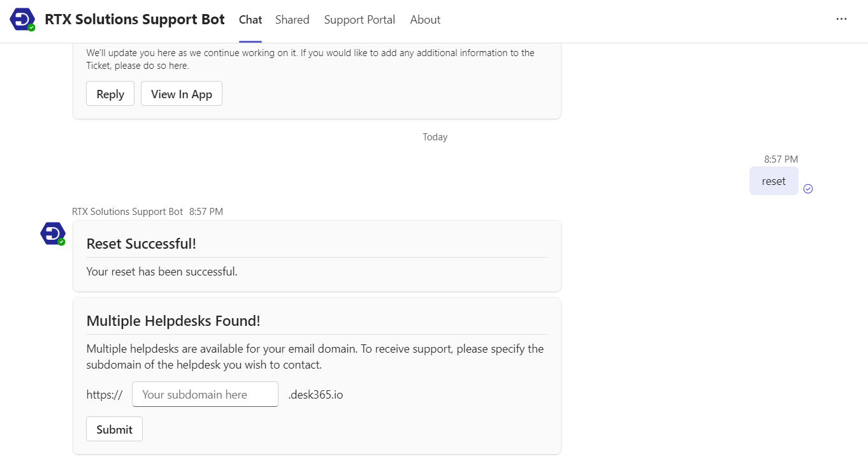868x470 pixels.
Task: Open the Support Portal tab
Action: pyautogui.click(x=359, y=20)
